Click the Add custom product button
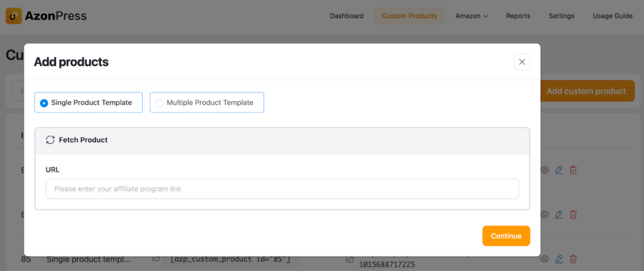The height and width of the screenshot is (271, 644). click(x=586, y=91)
